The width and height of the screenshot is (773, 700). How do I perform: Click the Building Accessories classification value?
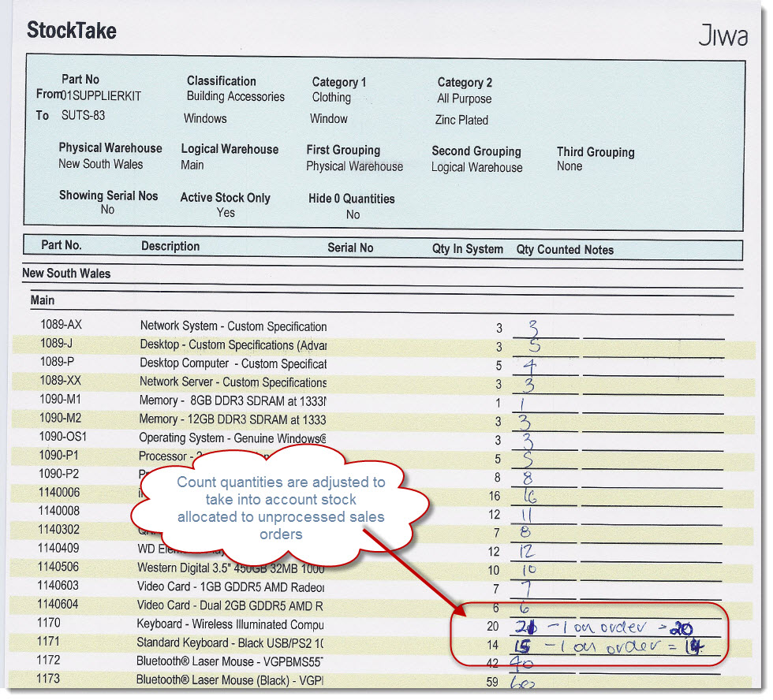tap(235, 96)
